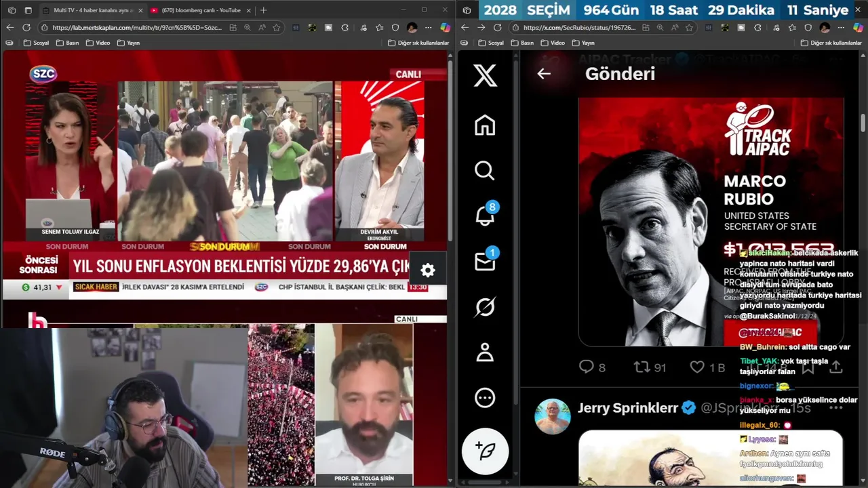Screen dimensions: 868x488
Task: Open Multi TV settings gear
Action: coord(428,270)
